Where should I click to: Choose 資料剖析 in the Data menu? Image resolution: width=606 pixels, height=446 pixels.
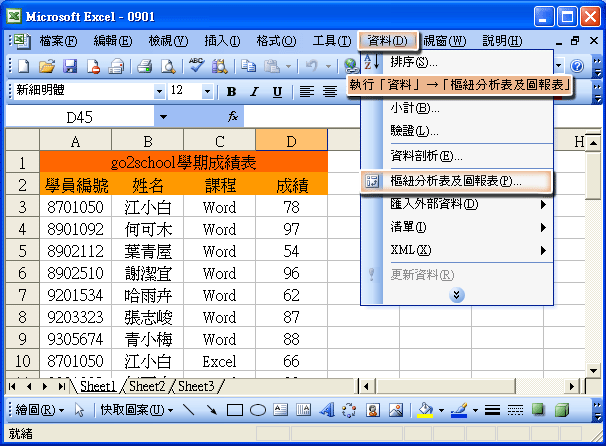click(456, 156)
